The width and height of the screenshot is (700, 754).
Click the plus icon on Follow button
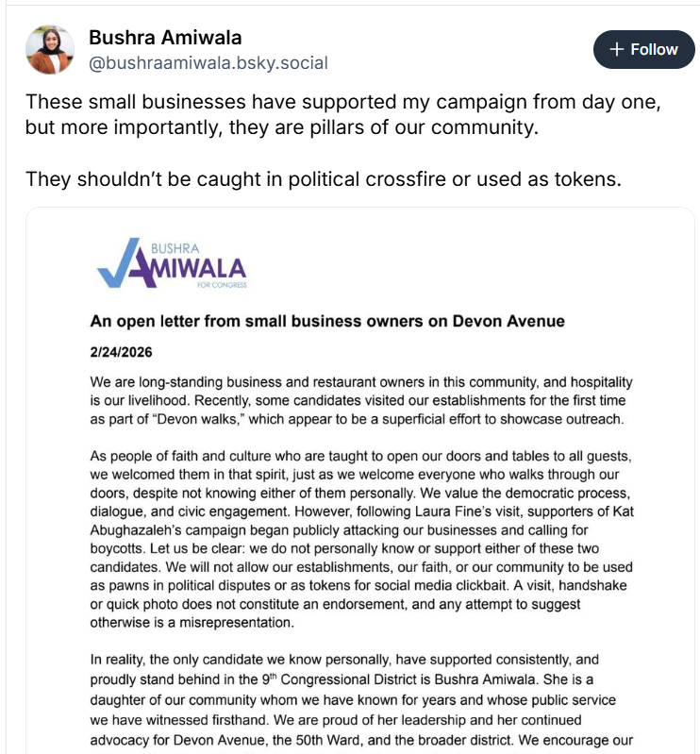[x=617, y=50]
